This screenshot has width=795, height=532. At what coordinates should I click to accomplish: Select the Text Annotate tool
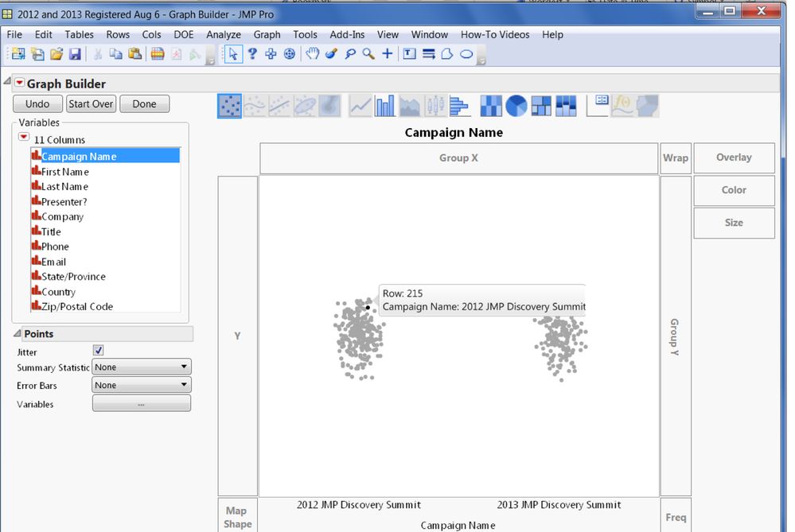[410, 54]
